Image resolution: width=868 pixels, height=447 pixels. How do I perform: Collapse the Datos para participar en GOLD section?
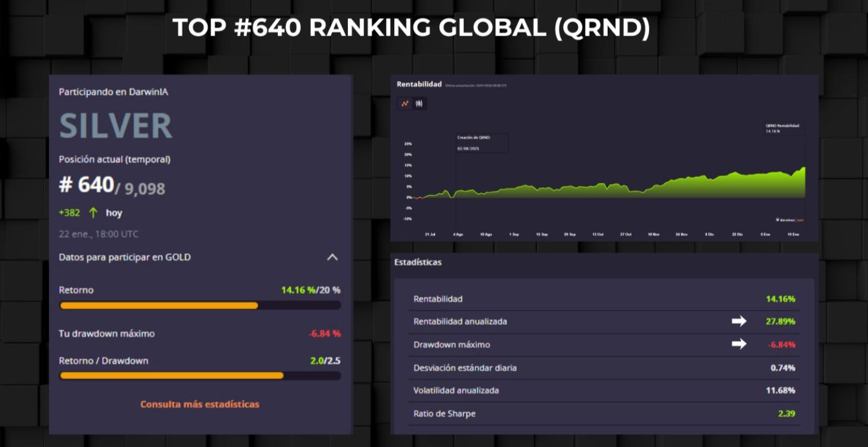332,257
